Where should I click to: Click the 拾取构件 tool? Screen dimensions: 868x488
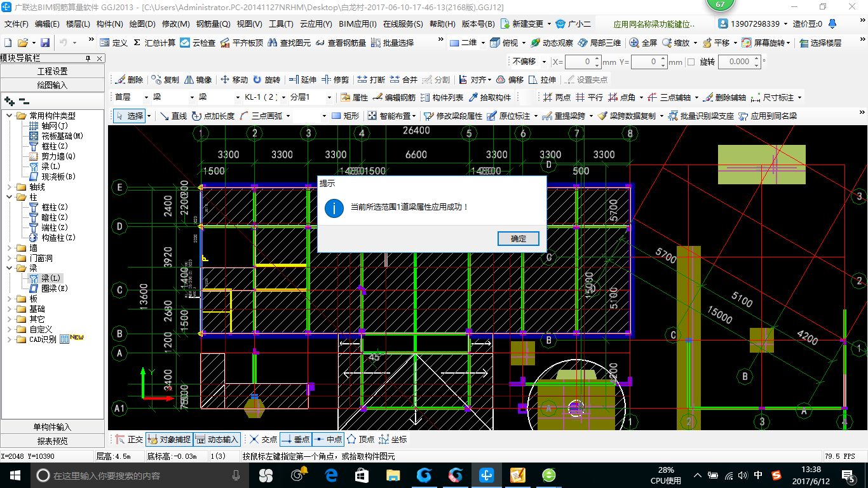pyautogui.click(x=490, y=97)
